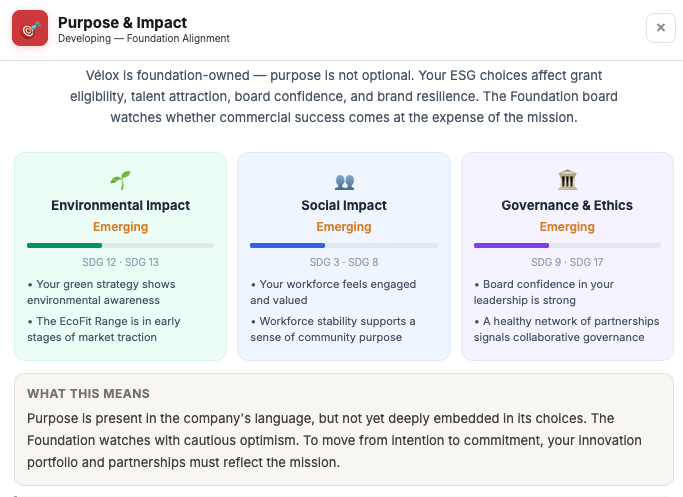Viewport: 683px width, 497px height.
Task: Click the seedling Environmental Impact icon
Action: [x=121, y=180]
